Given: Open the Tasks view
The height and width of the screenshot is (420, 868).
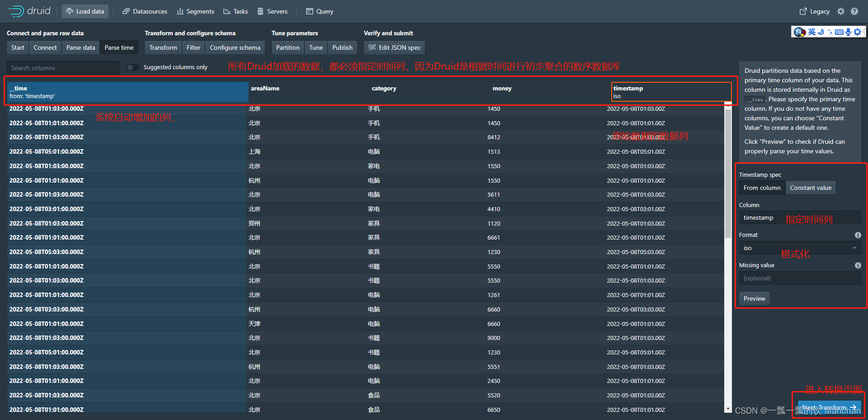Looking at the screenshot, I should pyautogui.click(x=236, y=11).
